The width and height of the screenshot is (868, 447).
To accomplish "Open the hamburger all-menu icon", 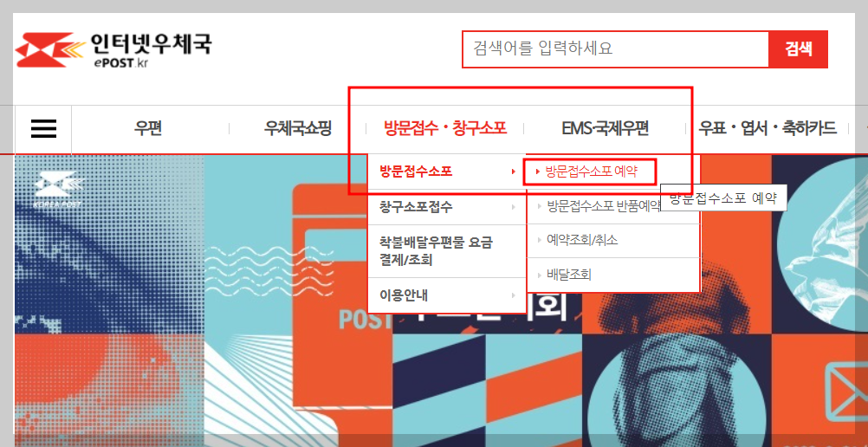I will pyautogui.click(x=43, y=129).
